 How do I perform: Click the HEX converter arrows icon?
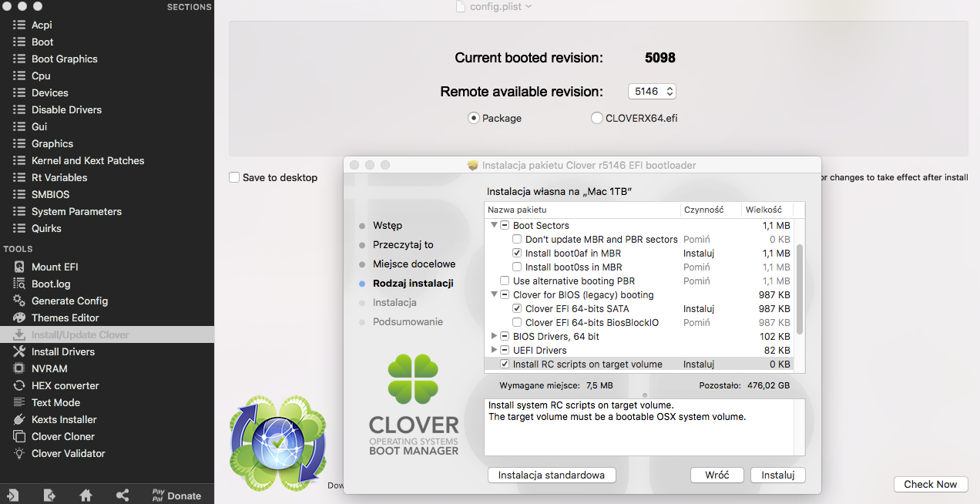[19, 385]
